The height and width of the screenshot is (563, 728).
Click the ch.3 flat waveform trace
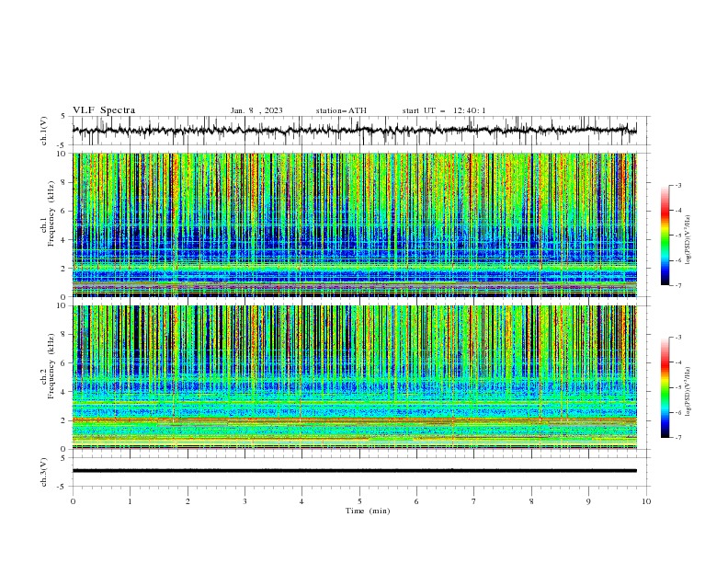pos(355,471)
